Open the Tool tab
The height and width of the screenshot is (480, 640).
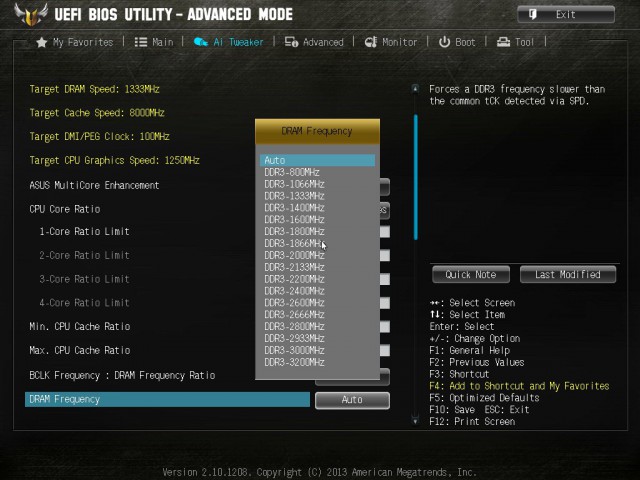(x=515, y=42)
